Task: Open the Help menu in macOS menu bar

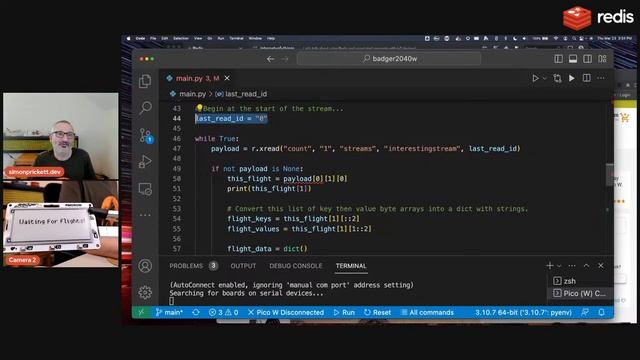Action: click(271, 38)
